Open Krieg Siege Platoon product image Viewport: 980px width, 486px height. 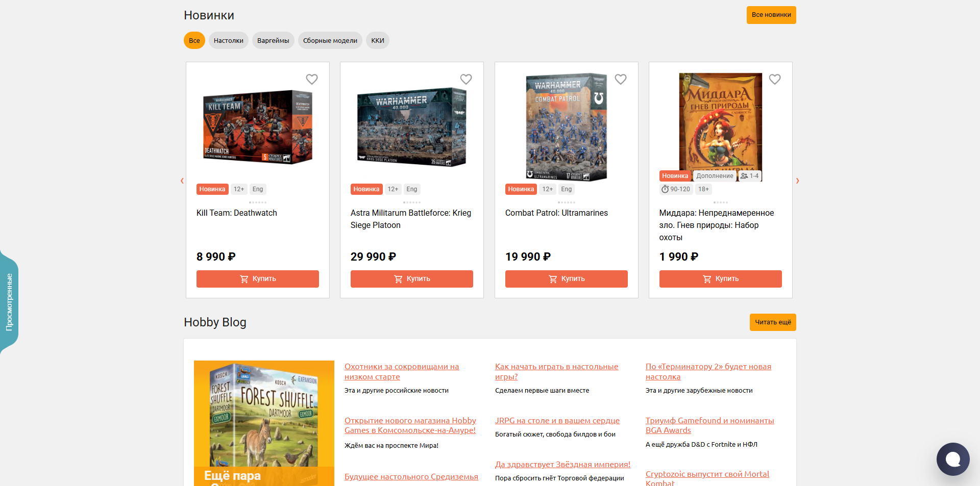[x=412, y=127]
